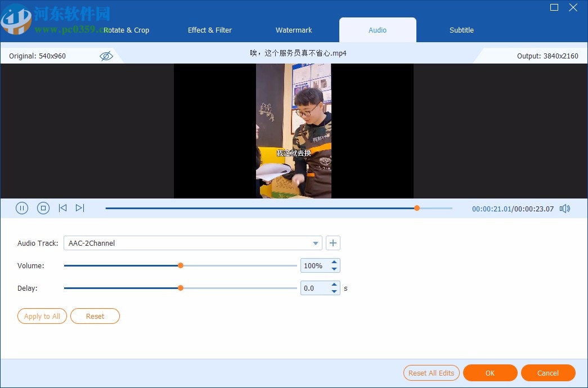Screen dimensions: 588x388
Task: Hide the original preview using the eye icon
Action: pos(106,55)
